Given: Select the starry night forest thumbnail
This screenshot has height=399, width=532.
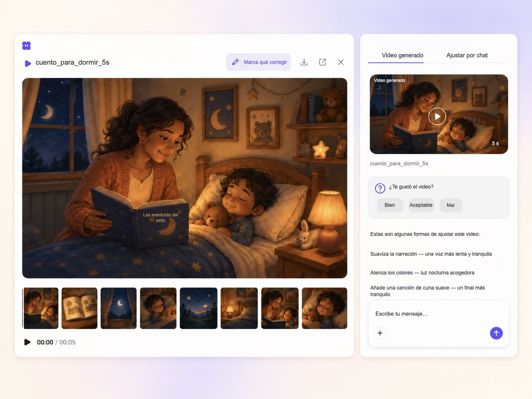Looking at the screenshot, I should pyautogui.click(x=198, y=308).
